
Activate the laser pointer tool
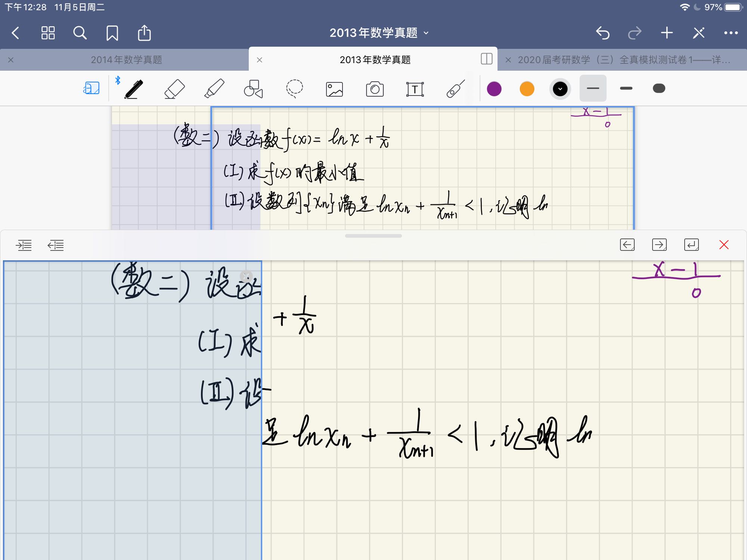455,89
